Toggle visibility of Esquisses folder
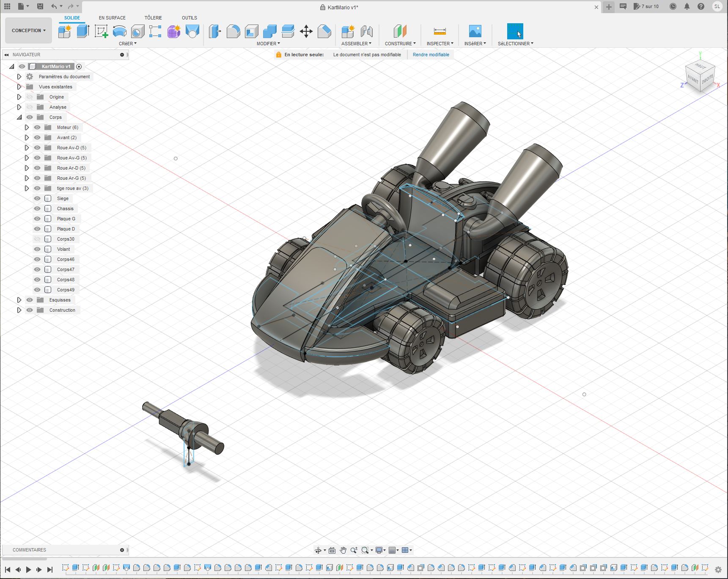 (30, 300)
